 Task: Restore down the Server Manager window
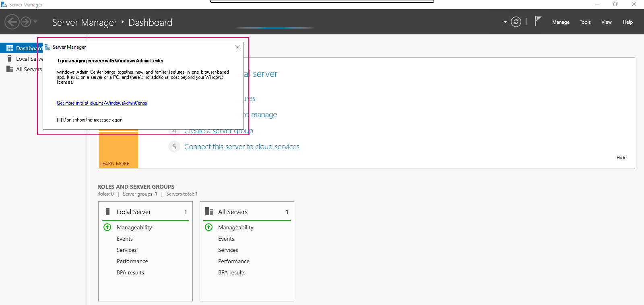click(x=615, y=4)
